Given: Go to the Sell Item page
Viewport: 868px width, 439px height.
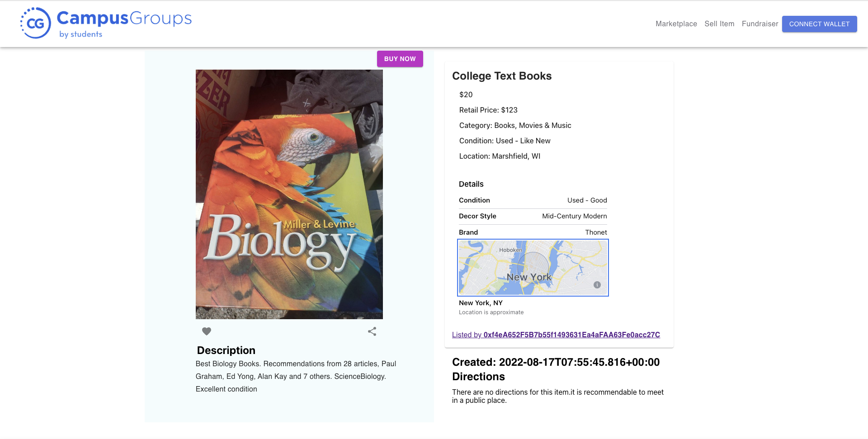Looking at the screenshot, I should tap(719, 24).
